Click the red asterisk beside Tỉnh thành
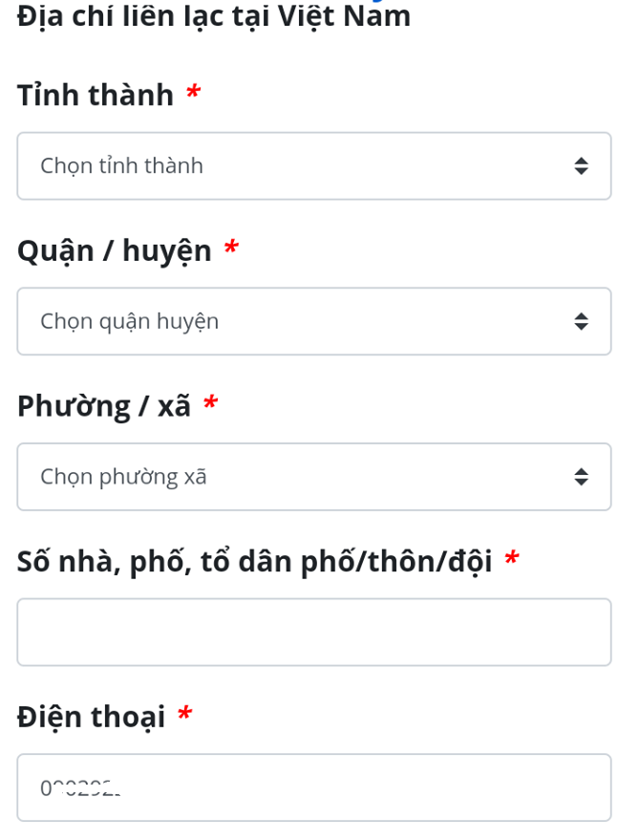This screenshot has width=639, height=840. [193, 91]
